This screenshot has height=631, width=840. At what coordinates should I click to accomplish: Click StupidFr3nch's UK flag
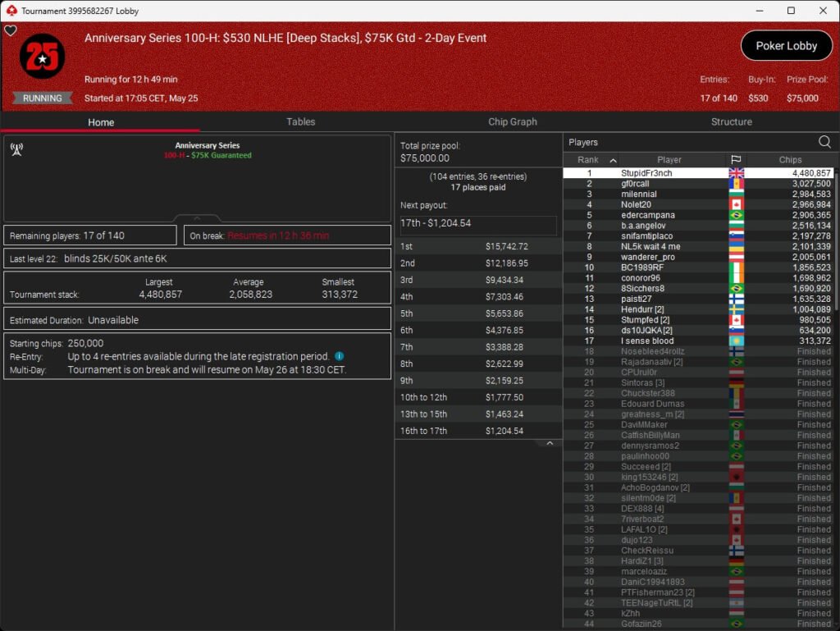[736, 173]
